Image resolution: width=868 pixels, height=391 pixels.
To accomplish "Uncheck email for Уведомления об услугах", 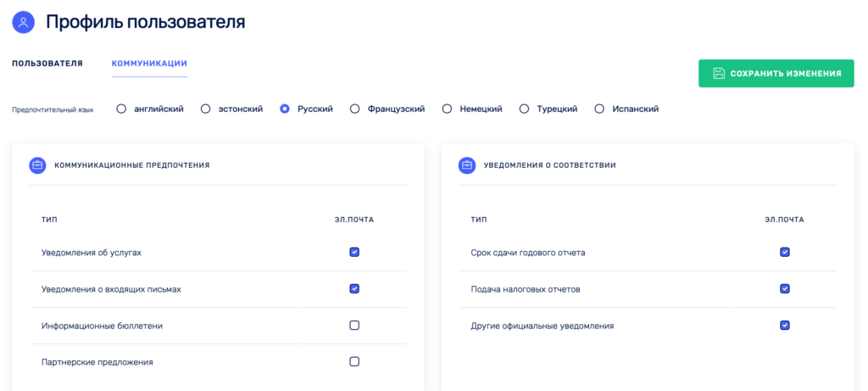I will (x=354, y=252).
